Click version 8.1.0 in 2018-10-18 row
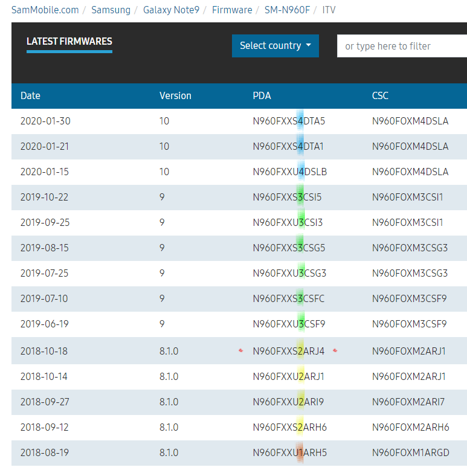Screen dimensions: 467x476 (169, 351)
